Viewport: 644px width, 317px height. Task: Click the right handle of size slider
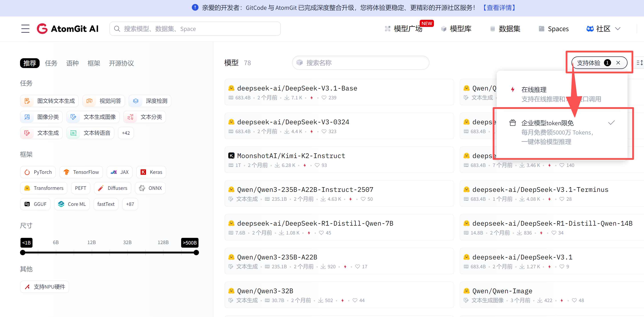pyautogui.click(x=196, y=253)
